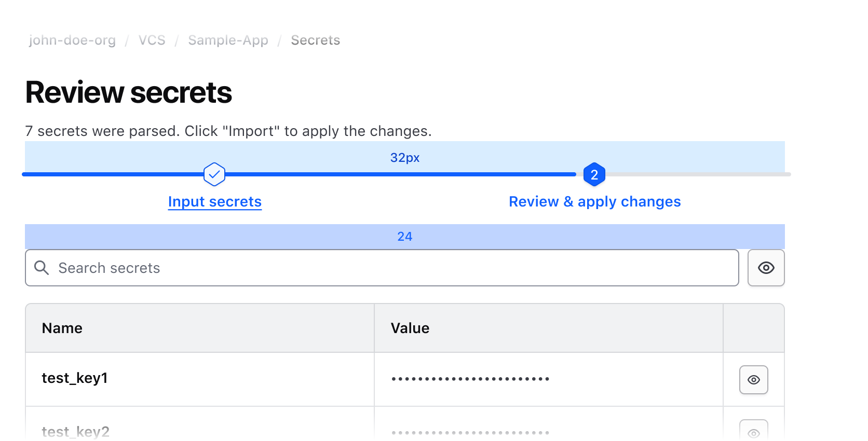The image size is (868, 441).
Task: Reveal the test_key1 secret value
Action: [753, 380]
